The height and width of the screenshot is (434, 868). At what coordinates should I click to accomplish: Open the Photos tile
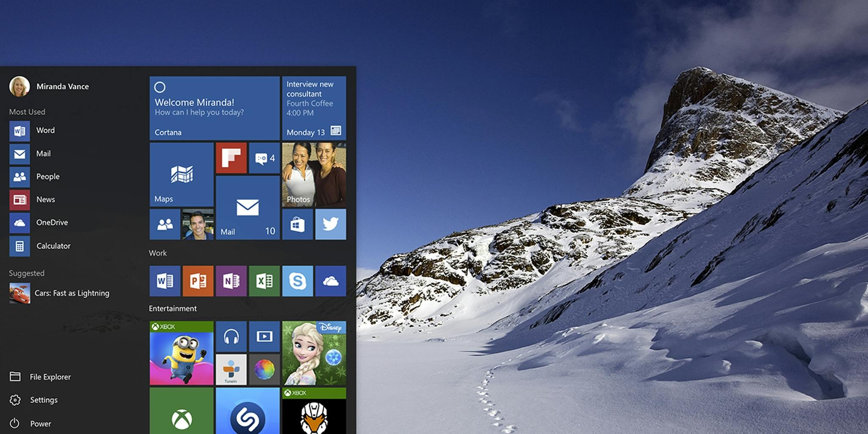(x=314, y=175)
